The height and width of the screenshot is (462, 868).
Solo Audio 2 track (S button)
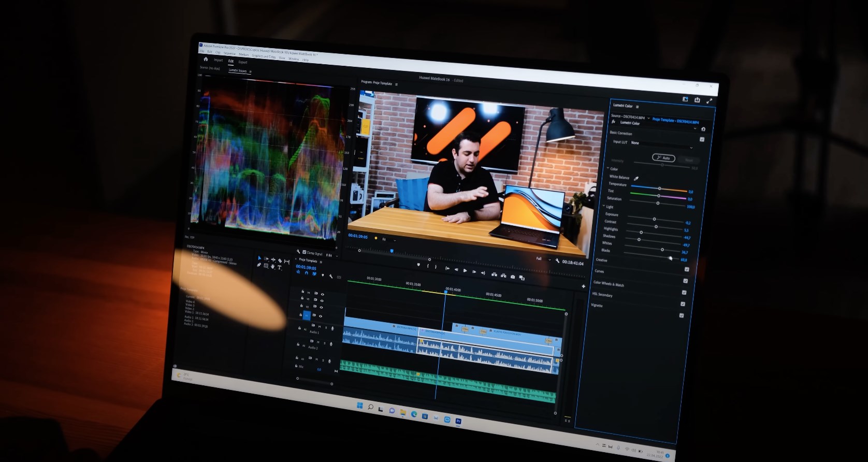pos(324,343)
